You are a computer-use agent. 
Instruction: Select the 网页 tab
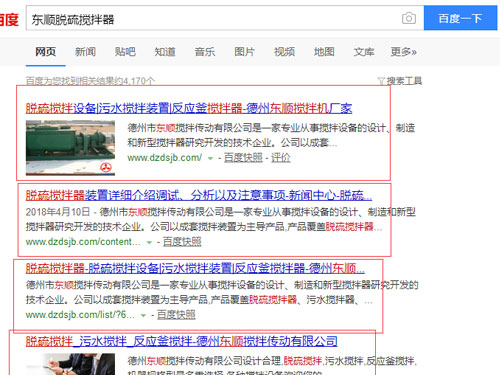46,52
